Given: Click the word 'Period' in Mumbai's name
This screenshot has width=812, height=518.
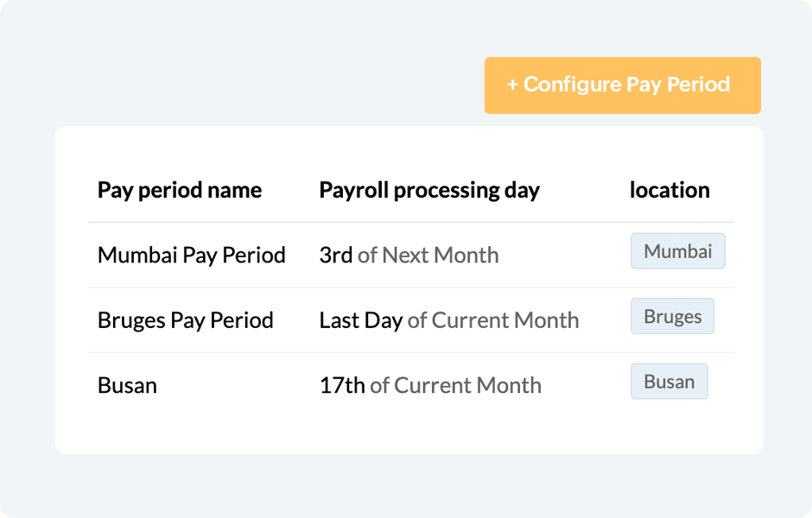Looking at the screenshot, I should point(254,256).
